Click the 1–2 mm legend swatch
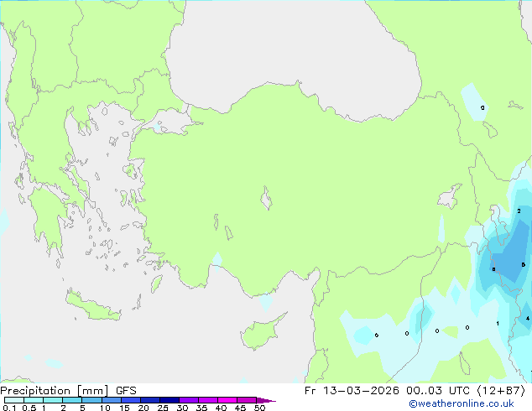 (53, 400)
